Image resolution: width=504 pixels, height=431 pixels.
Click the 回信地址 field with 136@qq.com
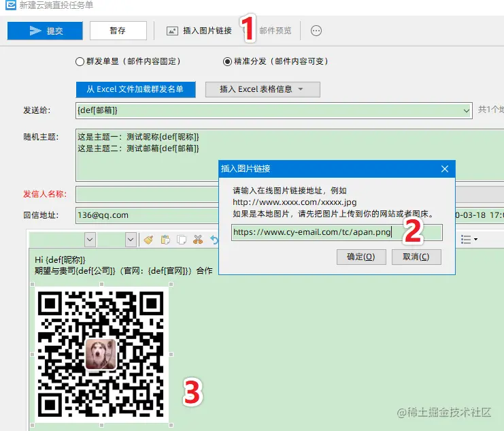pyautogui.click(x=147, y=215)
